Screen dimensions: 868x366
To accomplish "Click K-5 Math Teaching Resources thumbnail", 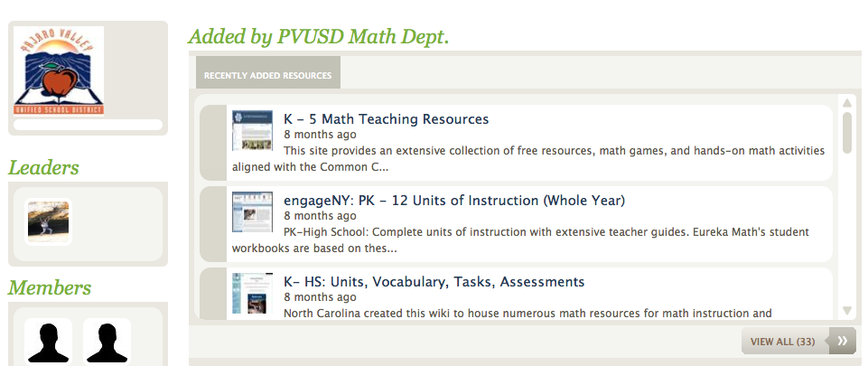I will pos(252,130).
